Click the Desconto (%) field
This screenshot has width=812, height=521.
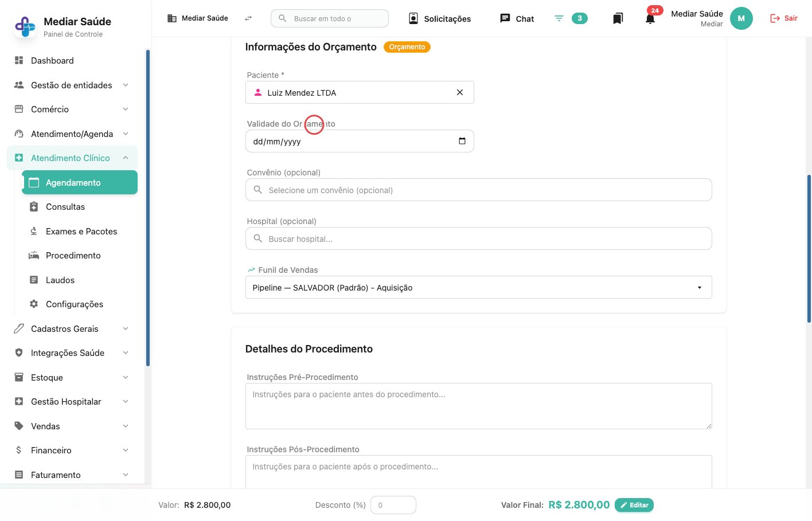(x=393, y=505)
